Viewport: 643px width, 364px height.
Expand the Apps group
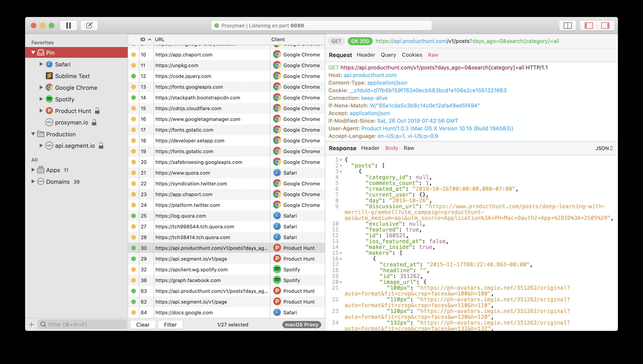[x=33, y=170]
